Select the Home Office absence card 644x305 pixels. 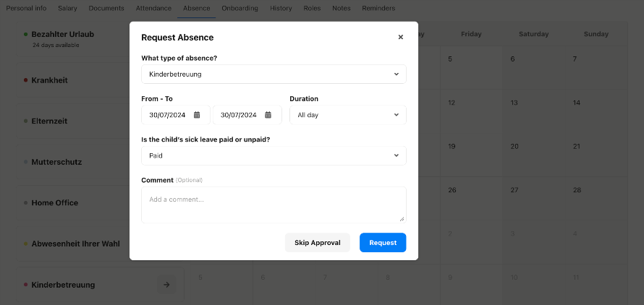[74, 203]
